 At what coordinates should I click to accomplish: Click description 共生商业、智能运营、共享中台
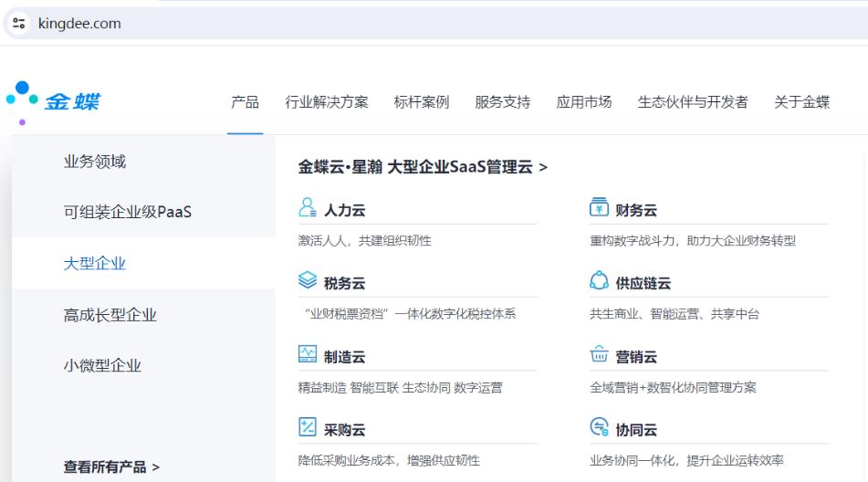[675, 314]
